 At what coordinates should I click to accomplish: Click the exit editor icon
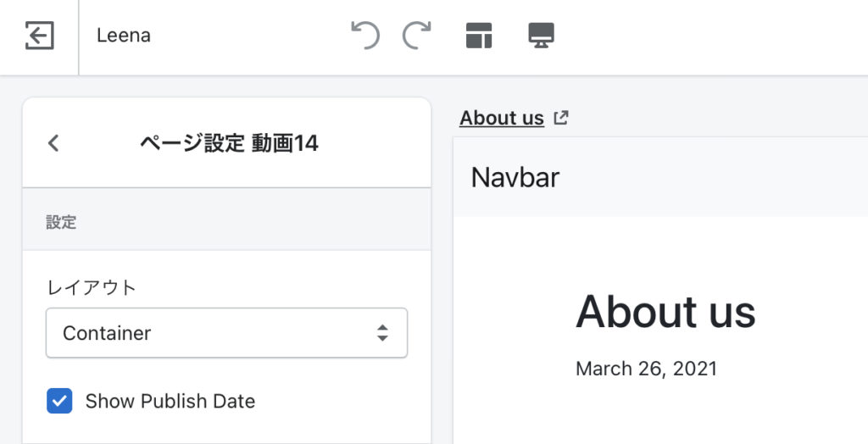tap(39, 36)
